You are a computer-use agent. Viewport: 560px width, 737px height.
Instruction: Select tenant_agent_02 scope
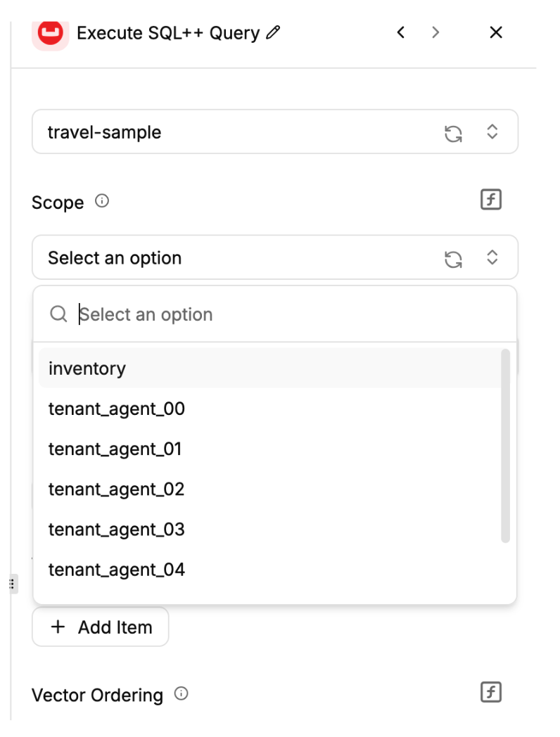pos(117,489)
